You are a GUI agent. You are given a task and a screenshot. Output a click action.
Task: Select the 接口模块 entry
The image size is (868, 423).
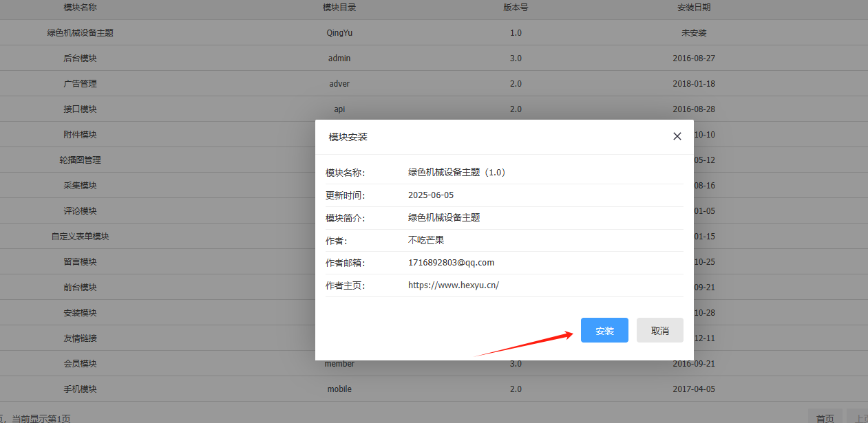pos(80,109)
